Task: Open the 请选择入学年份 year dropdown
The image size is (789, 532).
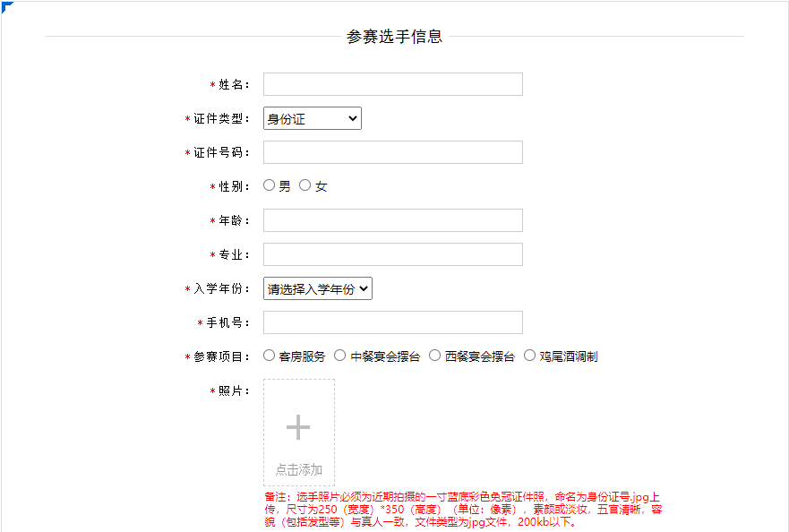Action: coord(318,287)
